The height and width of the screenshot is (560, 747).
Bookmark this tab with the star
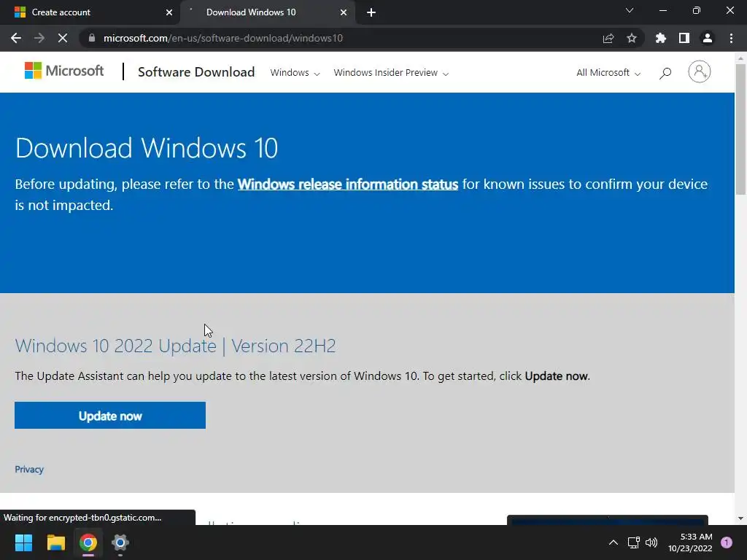coord(632,38)
